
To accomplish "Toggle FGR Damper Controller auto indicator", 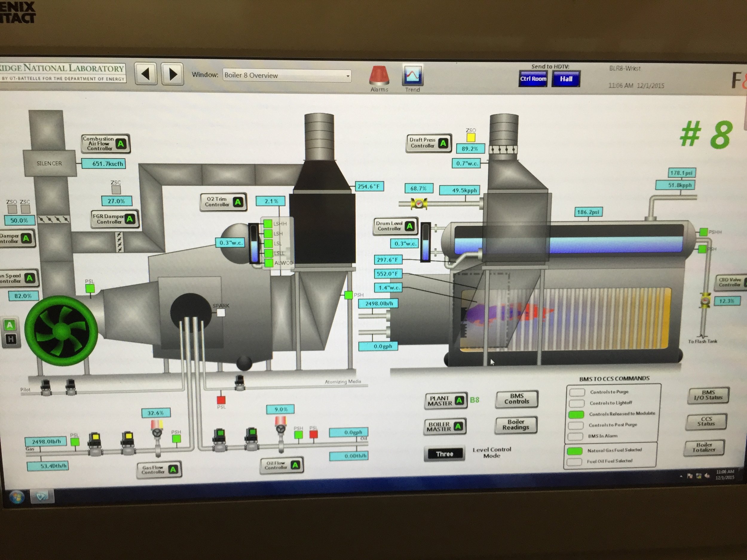I will (130, 219).
